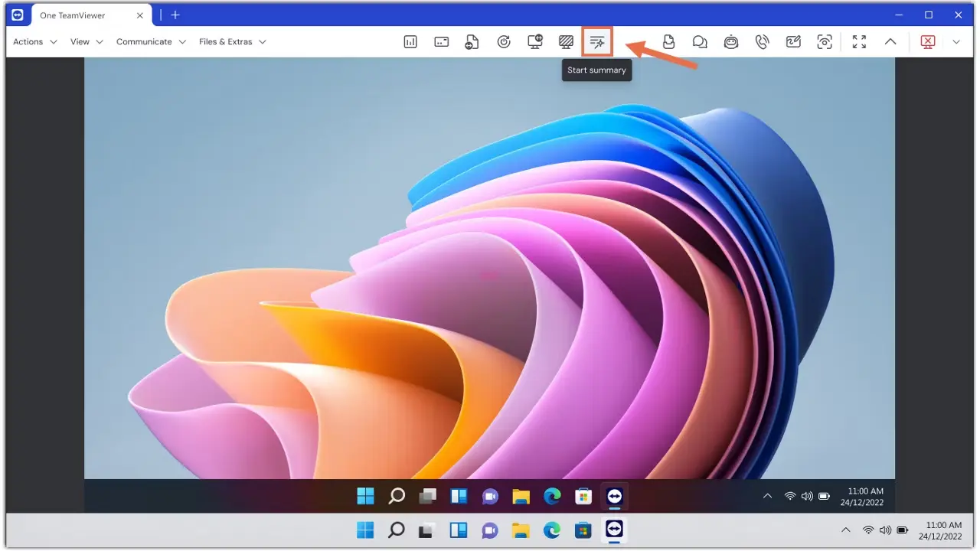Screen dimensions: 980x551
Task: Add a new tab with plus button
Action: coord(175,15)
